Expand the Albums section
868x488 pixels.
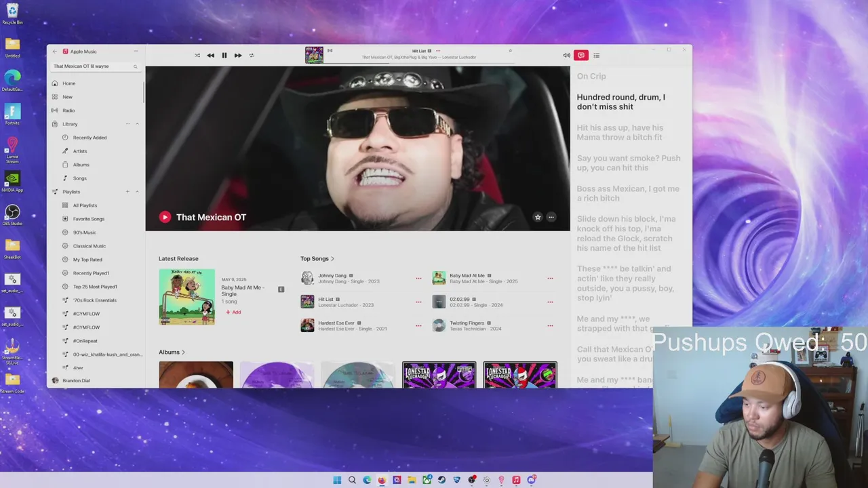tap(172, 352)
